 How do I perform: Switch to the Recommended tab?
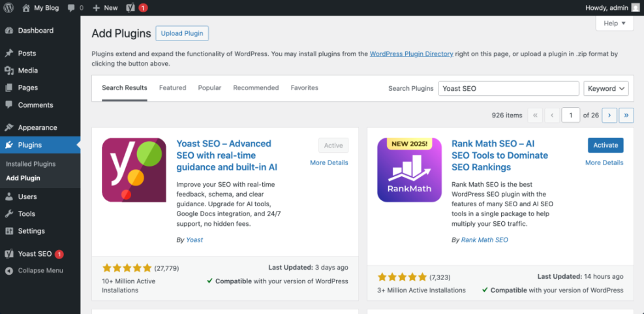(256, 87)
